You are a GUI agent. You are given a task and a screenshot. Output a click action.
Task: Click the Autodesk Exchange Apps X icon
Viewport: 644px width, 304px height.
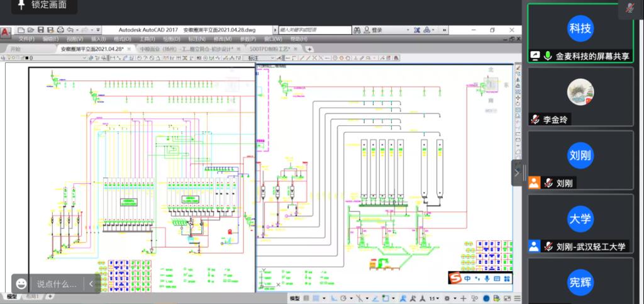(x=416, y=30)
